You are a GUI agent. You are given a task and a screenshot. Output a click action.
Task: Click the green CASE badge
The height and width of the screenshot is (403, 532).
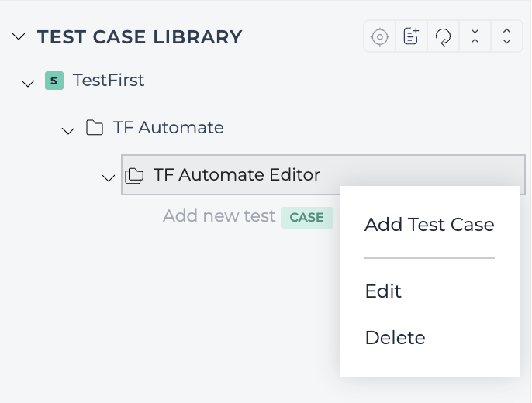pos(307,217)
